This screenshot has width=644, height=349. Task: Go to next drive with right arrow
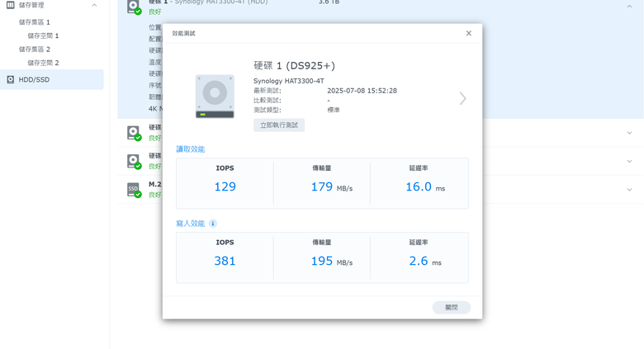pyautogui.click(x=463, y=98)
